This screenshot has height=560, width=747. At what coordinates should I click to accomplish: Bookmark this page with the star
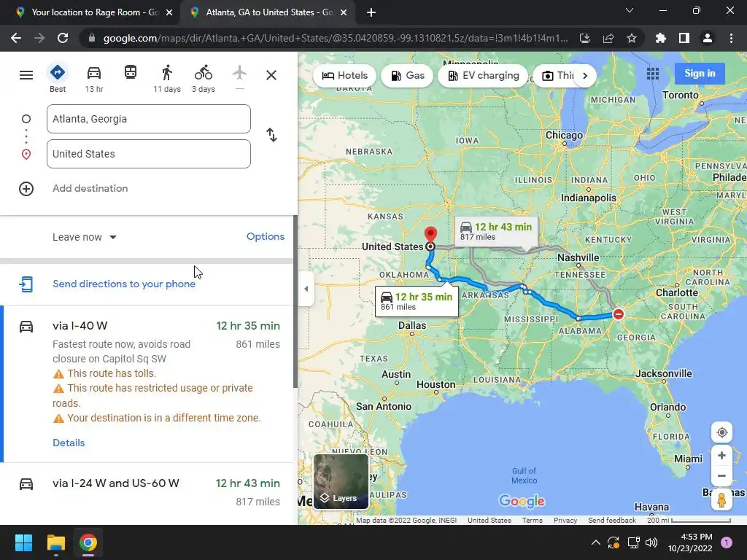tap(632, 38)
